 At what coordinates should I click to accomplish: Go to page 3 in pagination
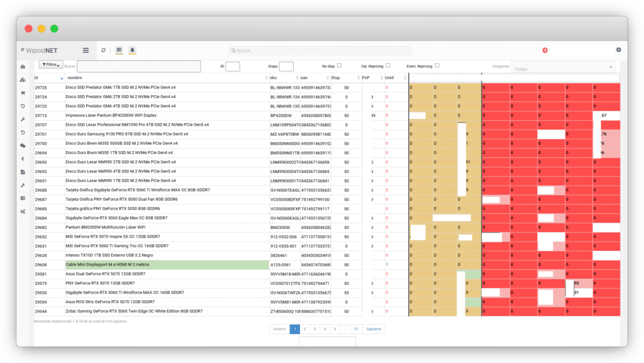315,329
